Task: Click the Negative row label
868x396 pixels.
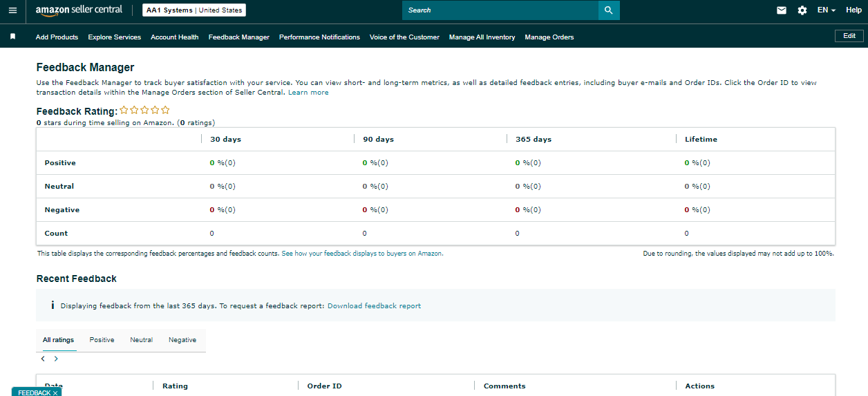Action: click(62, 210)
